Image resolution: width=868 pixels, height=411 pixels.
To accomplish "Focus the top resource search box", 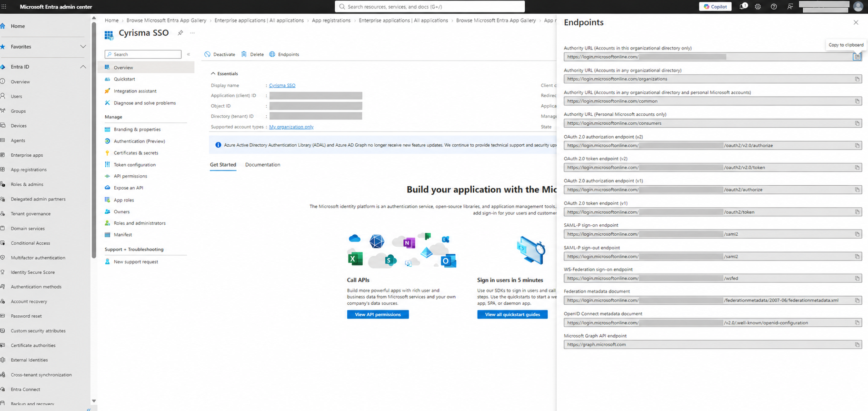I will coord(429,7).
